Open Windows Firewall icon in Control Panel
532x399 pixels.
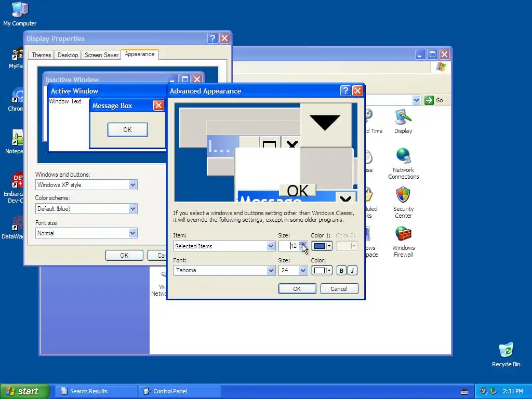pyautogui.click(x=403, y=242)
